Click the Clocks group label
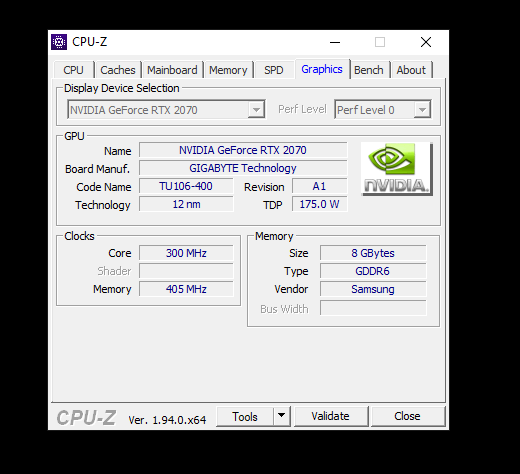This screenshot has width=520, height=474. tap(79, 236)
